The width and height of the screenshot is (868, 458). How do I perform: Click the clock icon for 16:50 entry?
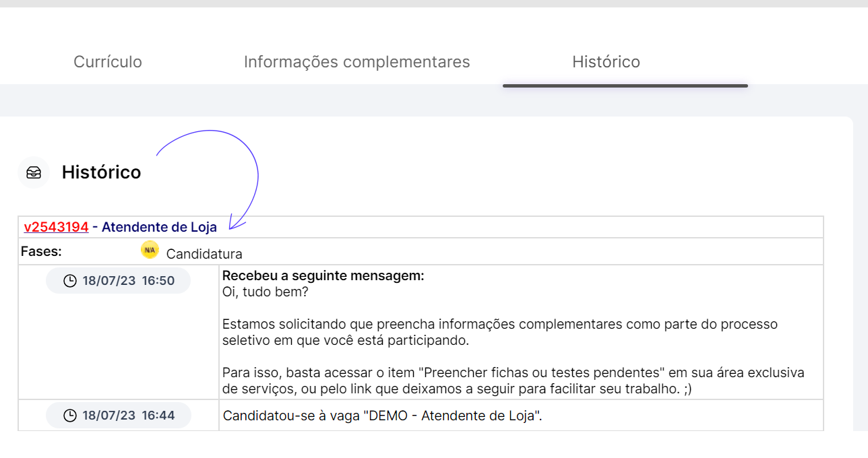[69, 281]
